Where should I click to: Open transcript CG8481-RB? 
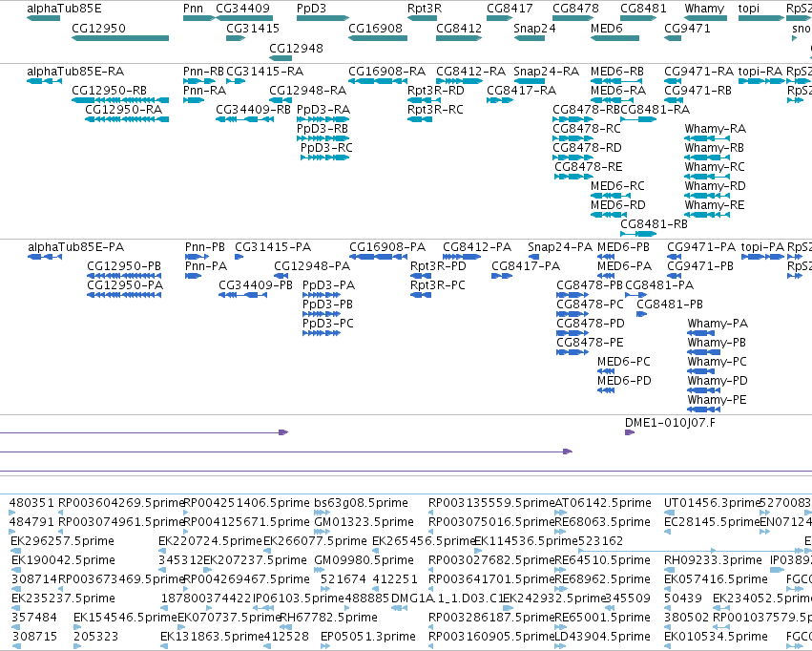[x=654, y=224]
